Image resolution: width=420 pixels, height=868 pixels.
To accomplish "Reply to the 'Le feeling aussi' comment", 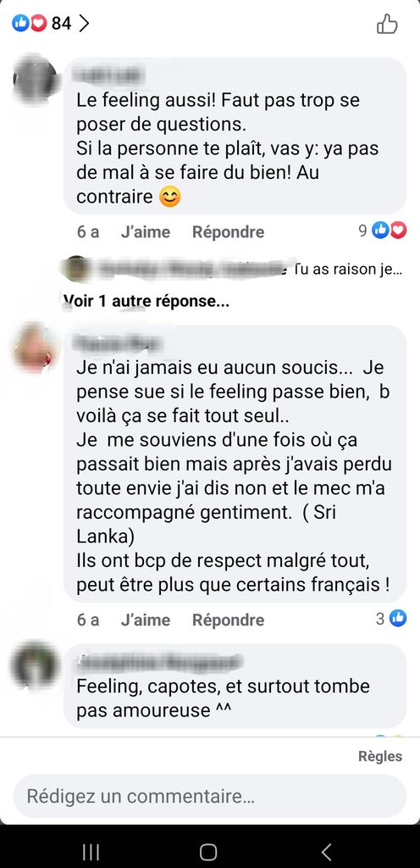I will 229,232.
